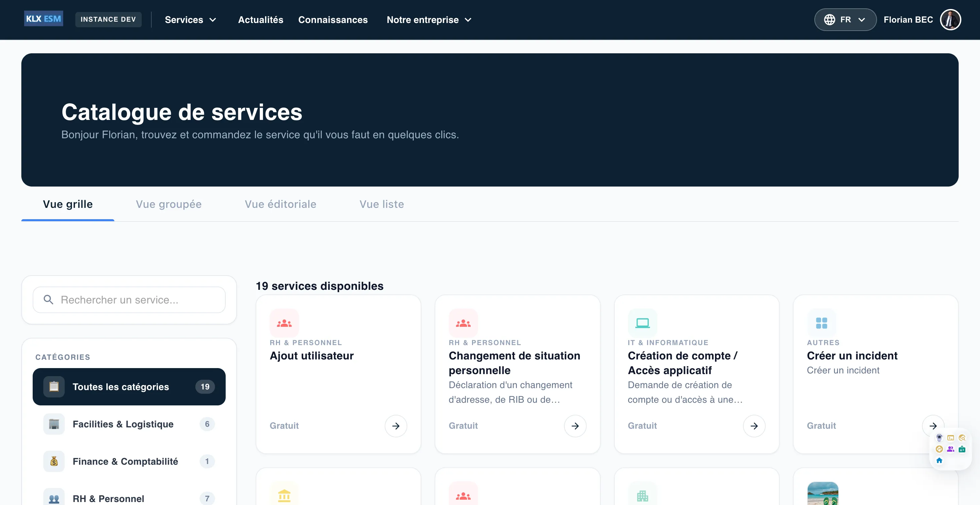Expand the Services dropdown menu

pos(190,20)
